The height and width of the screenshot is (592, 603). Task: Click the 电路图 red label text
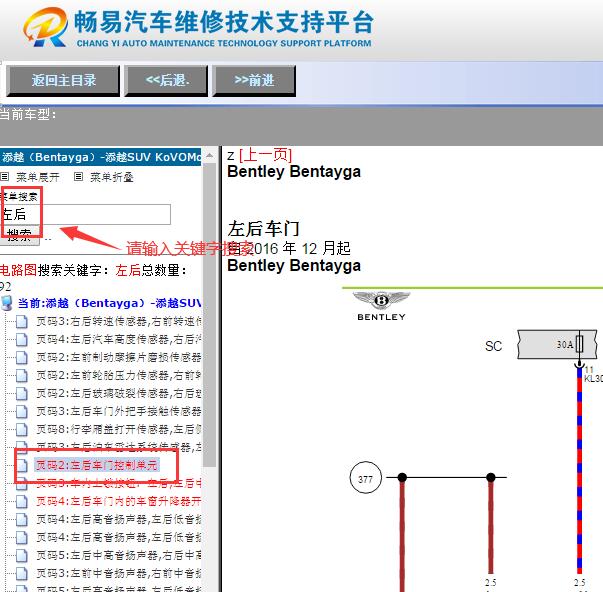[x=18, y=270]
